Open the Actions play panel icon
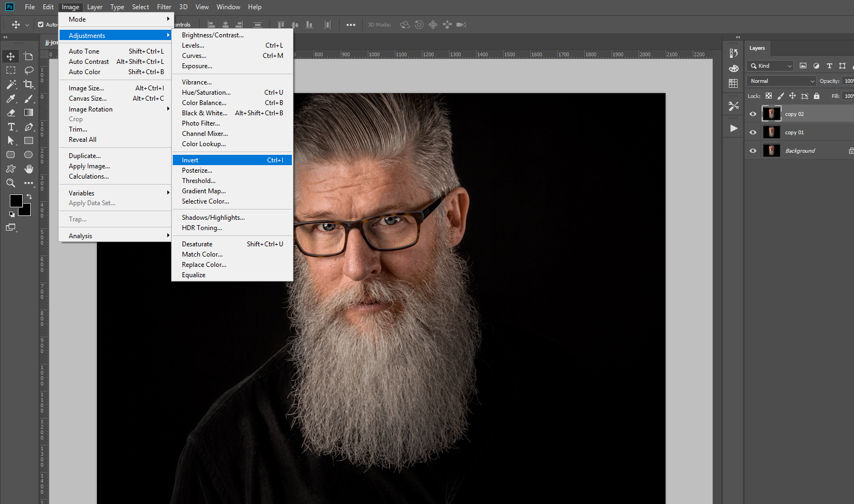Screen dimensions: 854x504 tap(734, 128)
